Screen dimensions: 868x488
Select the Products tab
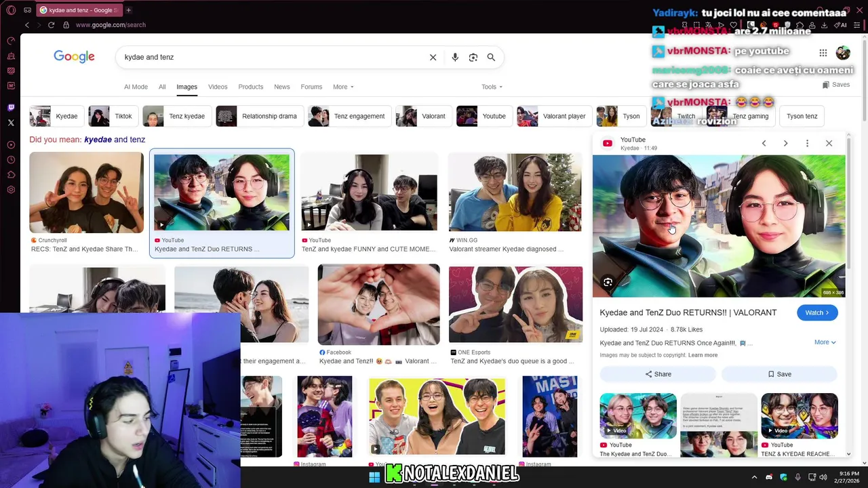250,87
